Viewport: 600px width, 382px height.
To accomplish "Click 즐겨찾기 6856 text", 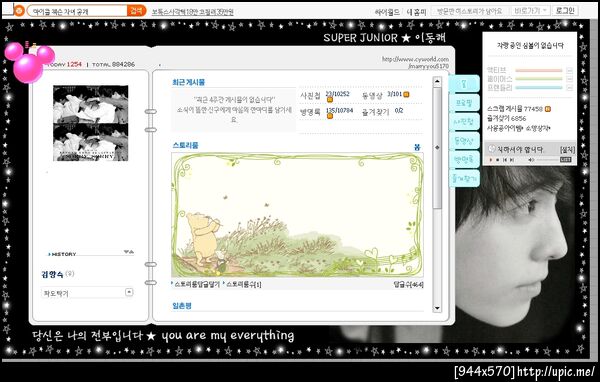I will pos(506,119).
